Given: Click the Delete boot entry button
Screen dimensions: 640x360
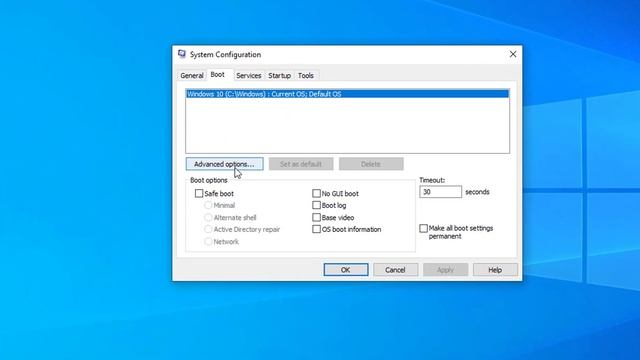Looking at the screenshot, I should [371, 164].
